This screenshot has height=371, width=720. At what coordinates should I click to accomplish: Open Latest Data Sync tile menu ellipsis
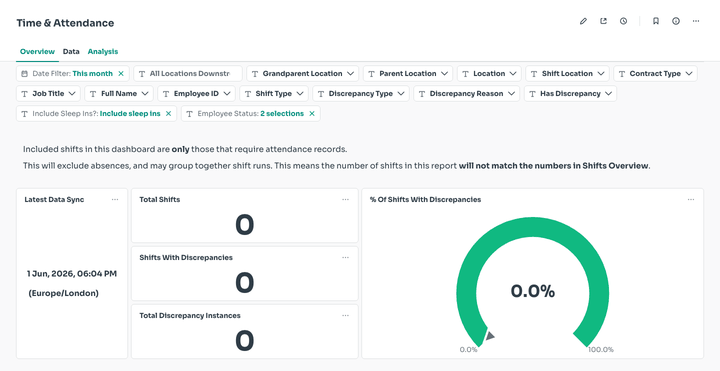coord(115,199)
